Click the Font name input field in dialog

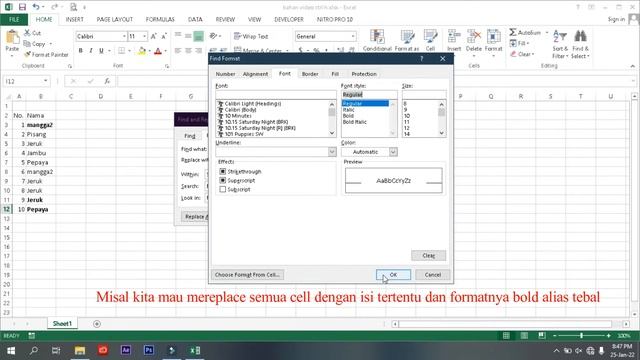276,95
